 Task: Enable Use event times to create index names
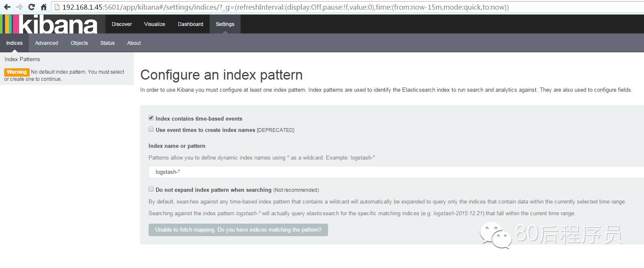151,129
